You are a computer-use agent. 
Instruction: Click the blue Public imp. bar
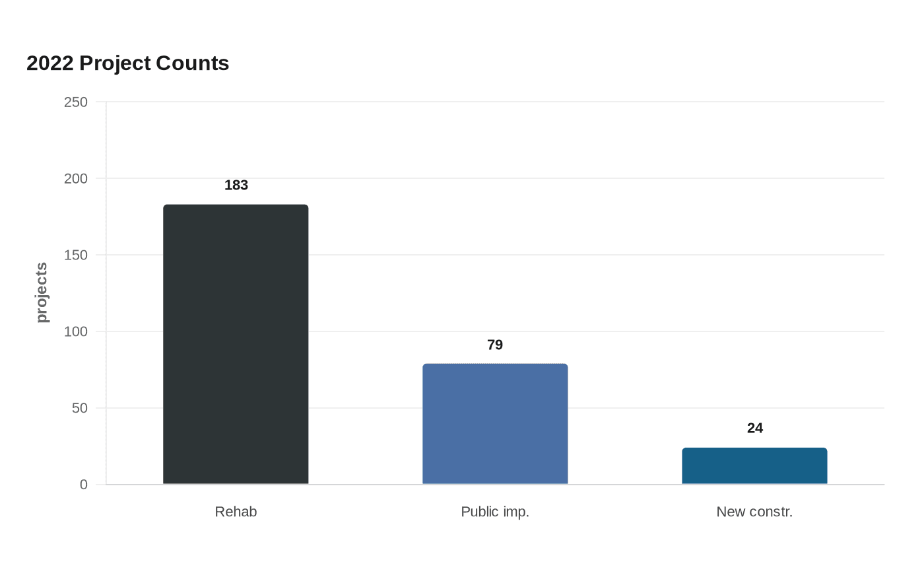pos(495,424)
